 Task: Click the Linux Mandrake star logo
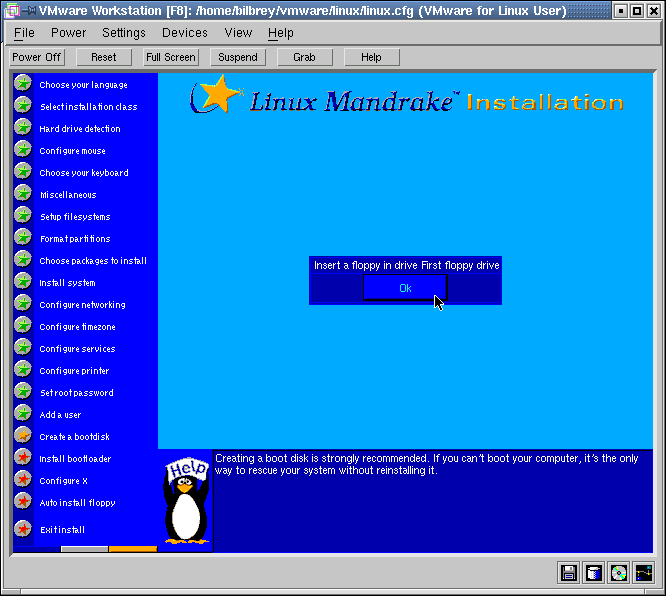(216, 96)
